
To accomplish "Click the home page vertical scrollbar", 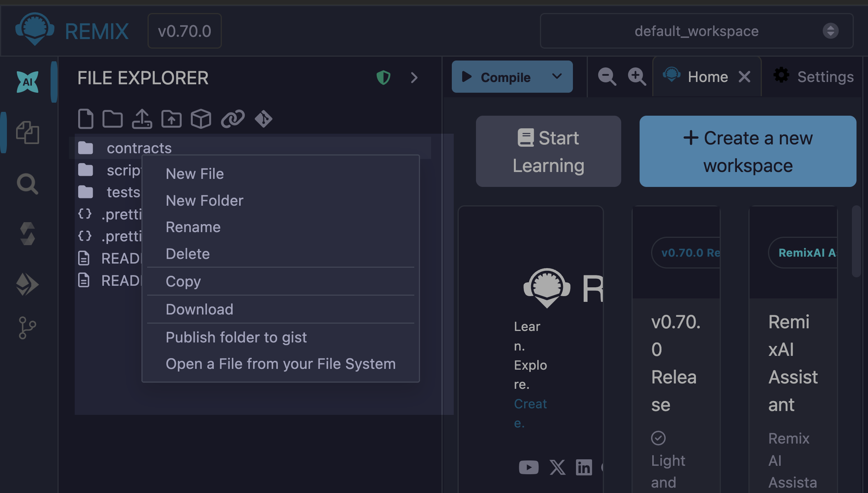I will 856,241.
